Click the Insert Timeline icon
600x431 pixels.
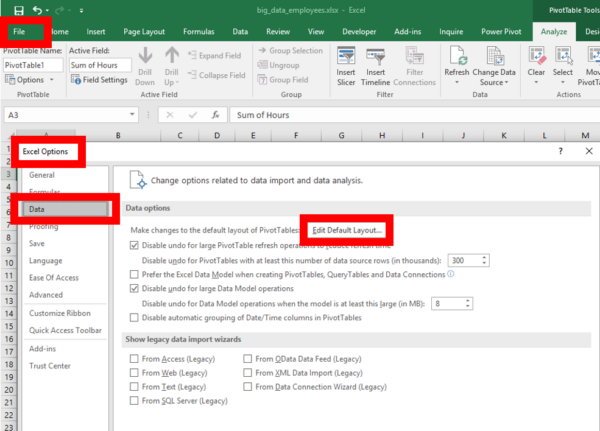[375, 56]
